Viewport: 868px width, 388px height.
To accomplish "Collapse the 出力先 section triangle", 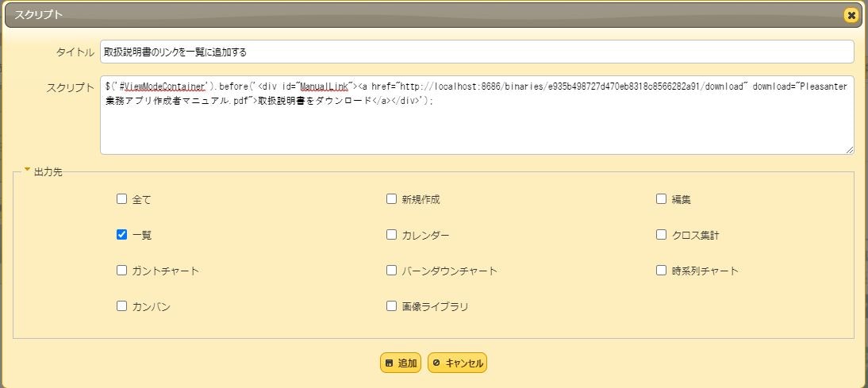I will (27, 170).
